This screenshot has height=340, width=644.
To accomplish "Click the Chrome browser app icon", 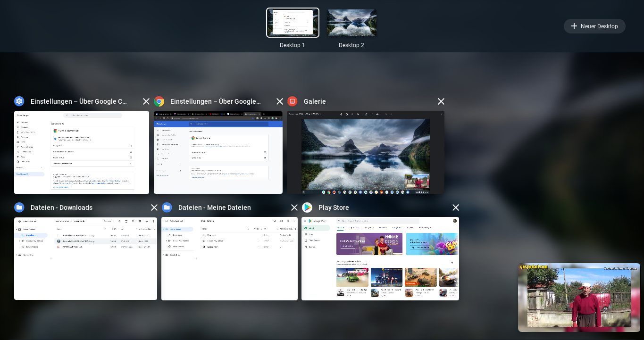I will point(159,101).
